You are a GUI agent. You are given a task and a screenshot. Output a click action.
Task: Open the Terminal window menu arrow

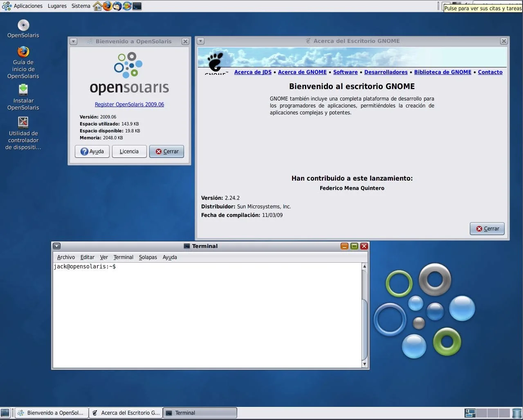pos(57,246)
